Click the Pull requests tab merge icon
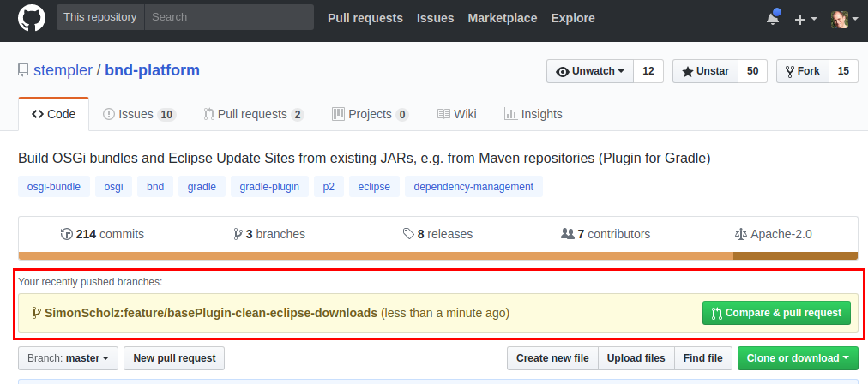This screenshot has width=868, height=384. pos(208,114)
